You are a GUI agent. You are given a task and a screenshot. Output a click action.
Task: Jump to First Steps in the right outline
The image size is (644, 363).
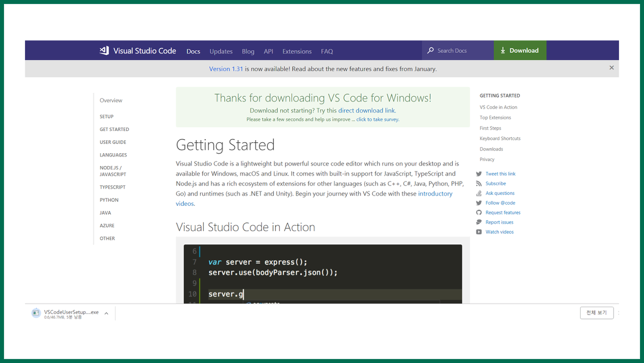(490, 128)
